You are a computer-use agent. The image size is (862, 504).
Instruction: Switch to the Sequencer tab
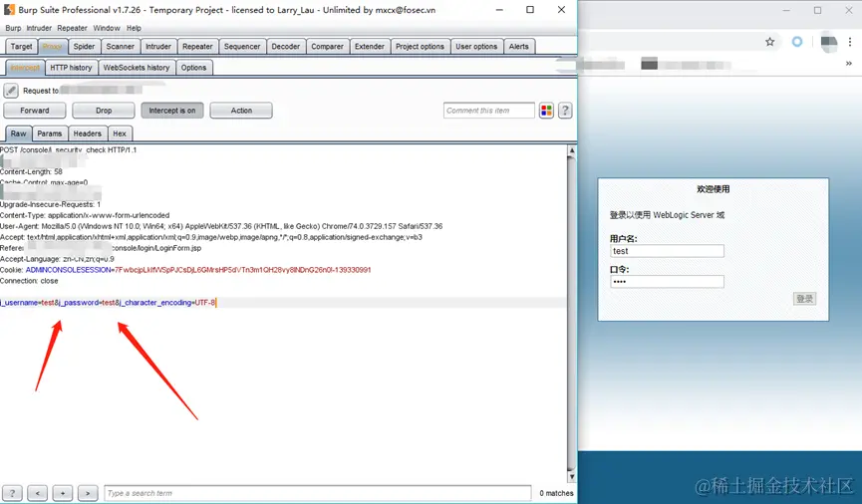coord(242,47)
